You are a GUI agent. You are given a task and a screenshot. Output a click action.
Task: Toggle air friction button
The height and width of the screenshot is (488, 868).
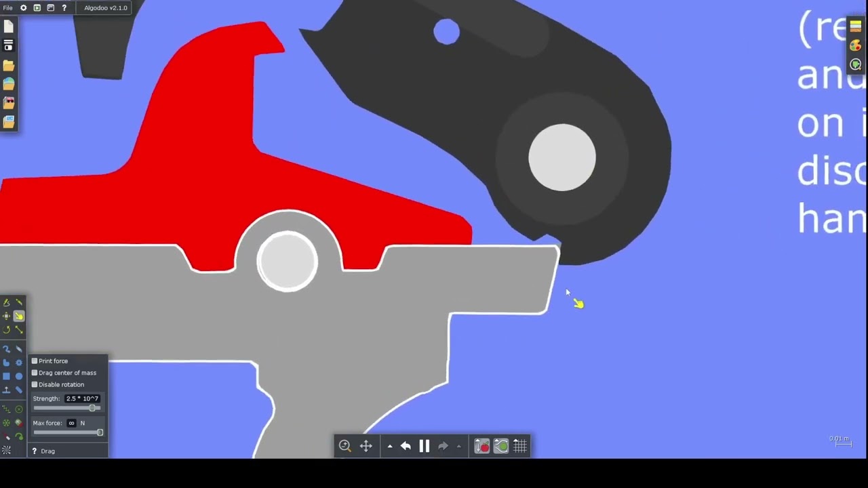coord(501,446)
